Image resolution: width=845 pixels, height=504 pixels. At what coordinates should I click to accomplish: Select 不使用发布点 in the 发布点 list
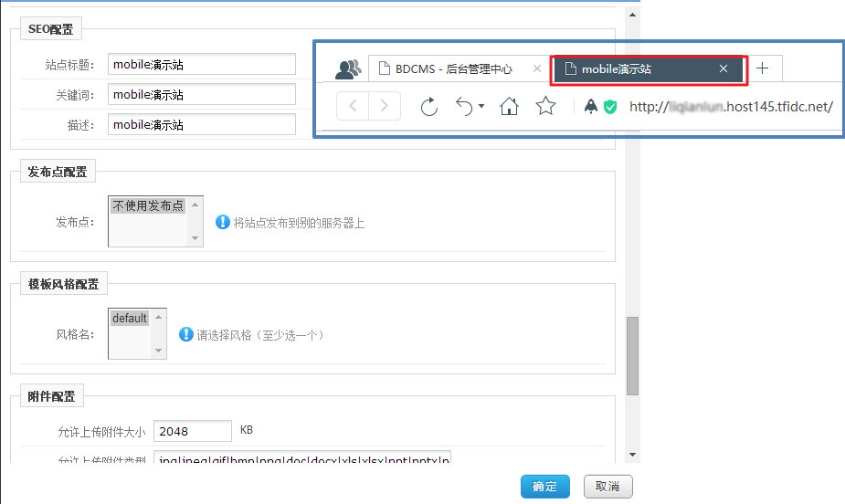coord(148,205)
